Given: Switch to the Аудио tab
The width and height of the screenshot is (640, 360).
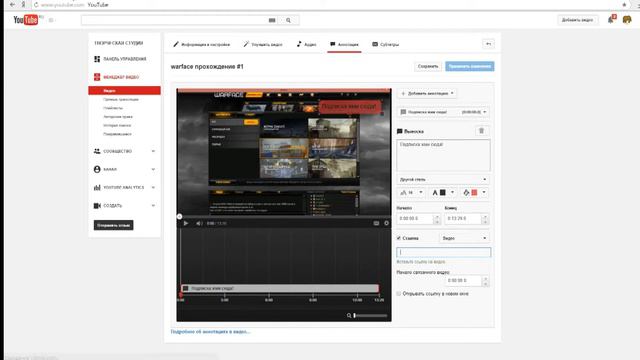Looking at the screenshot, I should 307,44.
